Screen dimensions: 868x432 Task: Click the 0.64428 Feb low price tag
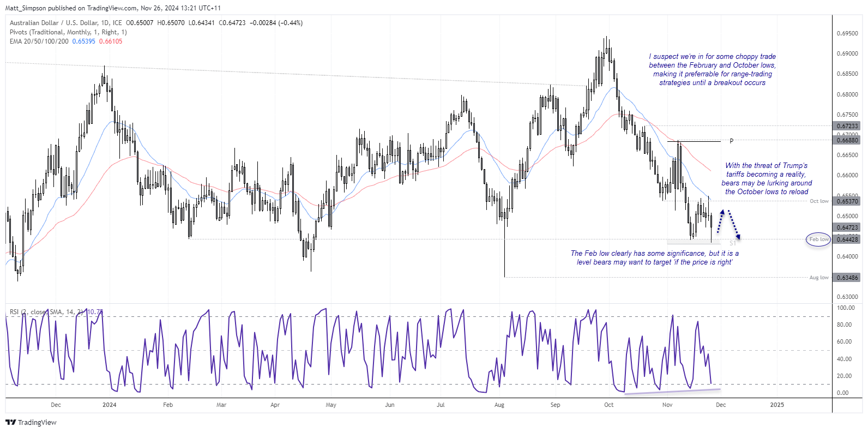click(x=847, y=239)
